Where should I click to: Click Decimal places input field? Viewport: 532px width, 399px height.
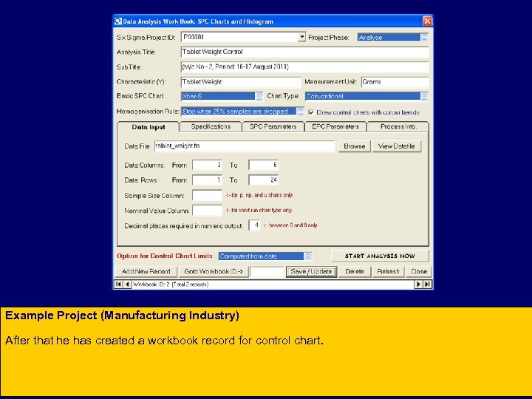[254, 225]
